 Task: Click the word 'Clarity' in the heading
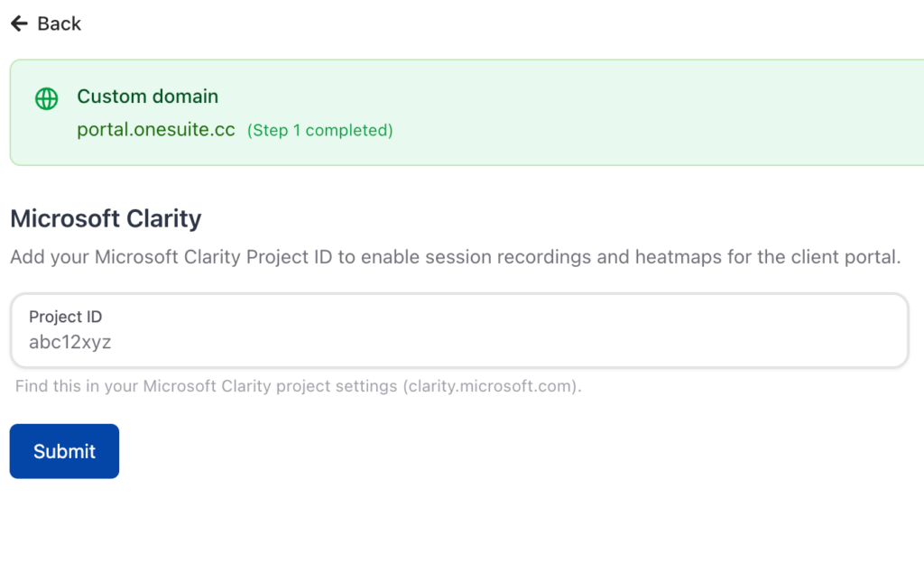pos(164,218)
